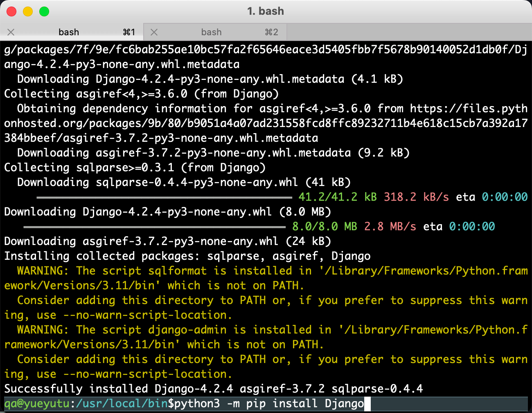Click 'Installing collected packages' line

(187, 256)
